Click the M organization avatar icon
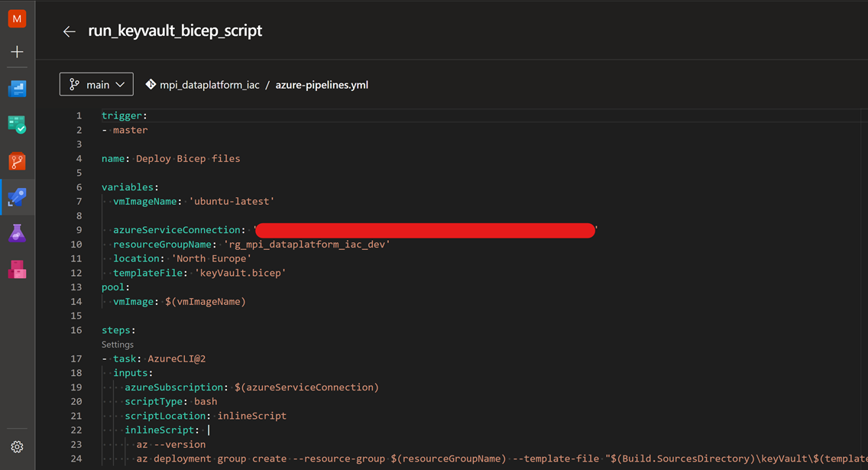The width and height of the screenshot is (868, 470). point(17,18)
